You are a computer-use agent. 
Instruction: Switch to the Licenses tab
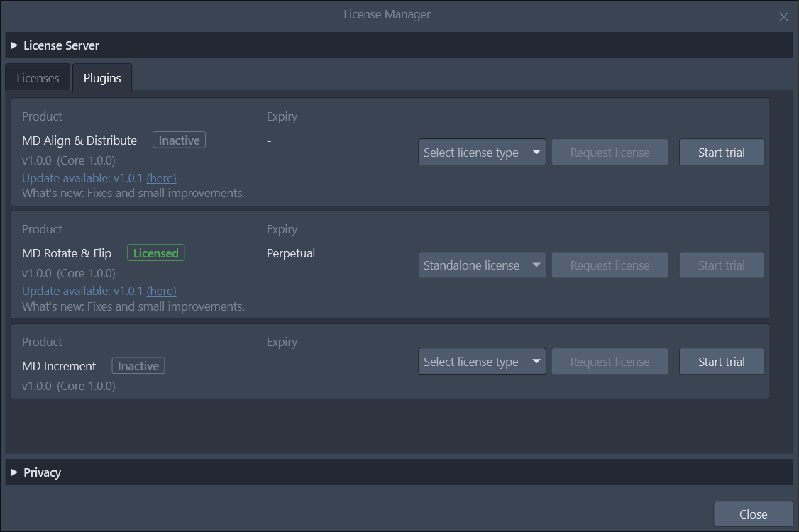[38, 78]
